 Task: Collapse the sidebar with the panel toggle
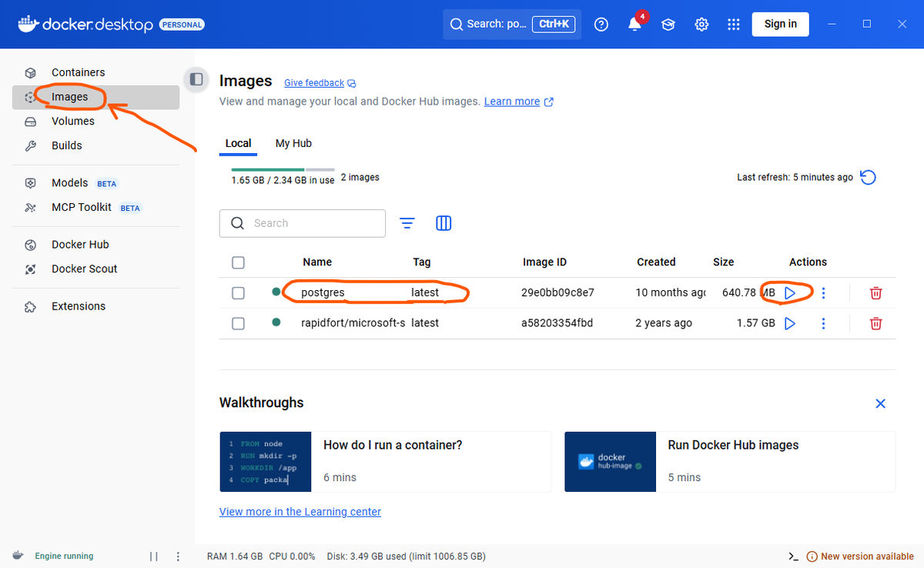196,79
